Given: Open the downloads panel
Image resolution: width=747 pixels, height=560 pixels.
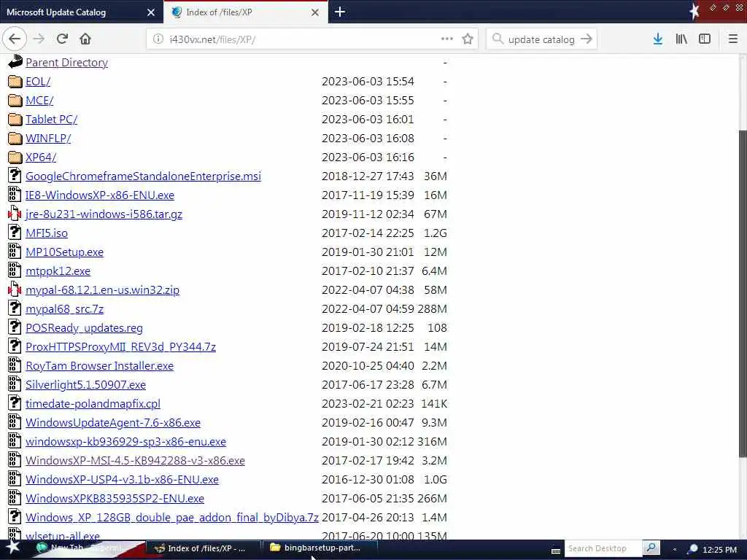Looking at the screenshot, I should pyautogui.click(x=658, y=39).
